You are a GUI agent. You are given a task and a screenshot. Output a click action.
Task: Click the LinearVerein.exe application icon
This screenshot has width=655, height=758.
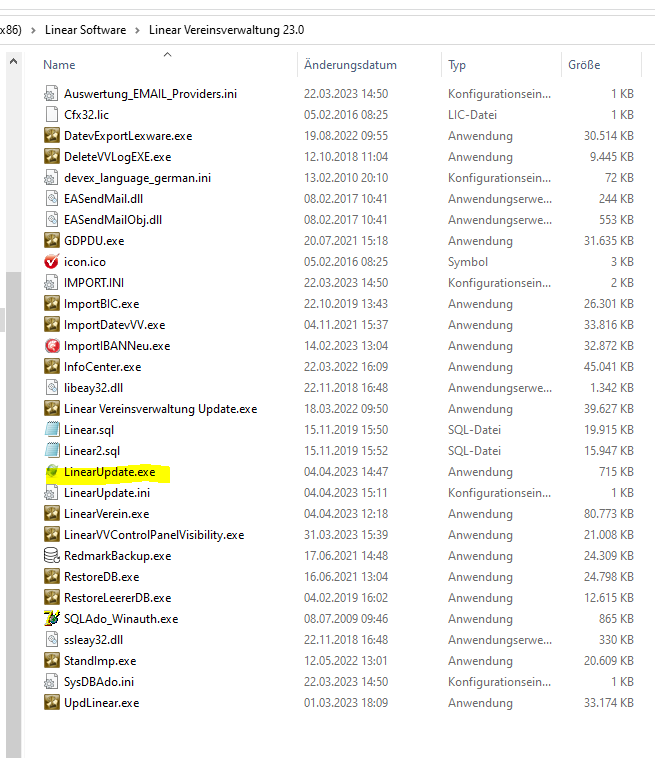click(x=52, y=514)
